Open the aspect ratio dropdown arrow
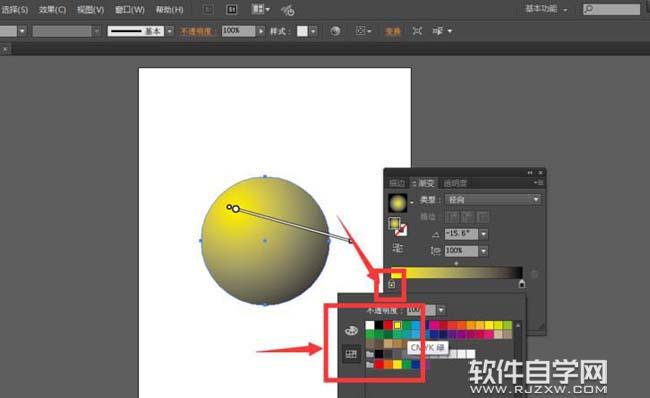Image resolution: width=650 pixels, height=398 pixels. (483, 251)
